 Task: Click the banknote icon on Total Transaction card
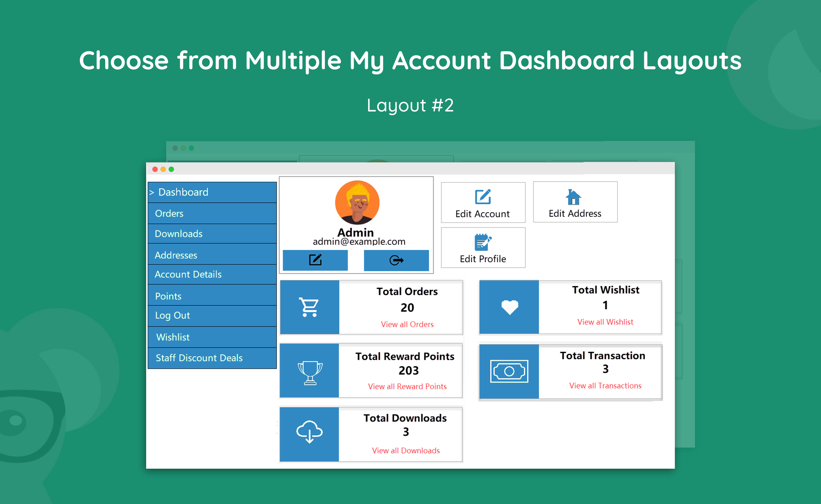tap(509, 371)
